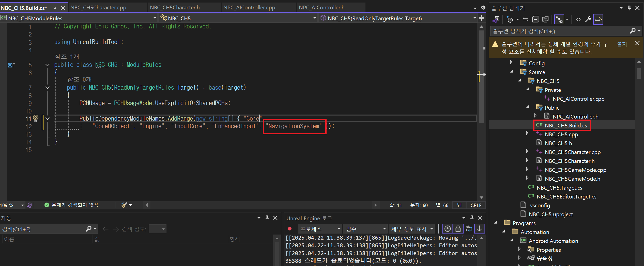Open NBC_CH5.Target.cs in the tree
This screenshot has width=644, height=266.
(559, 188)
